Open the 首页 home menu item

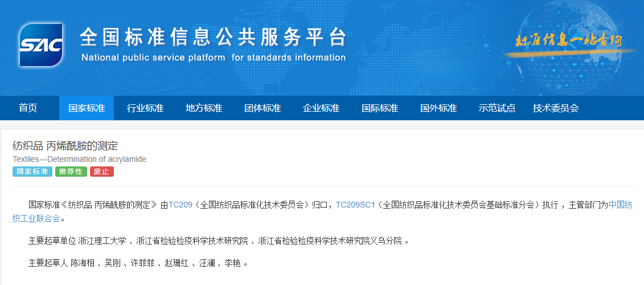[28, 108]
